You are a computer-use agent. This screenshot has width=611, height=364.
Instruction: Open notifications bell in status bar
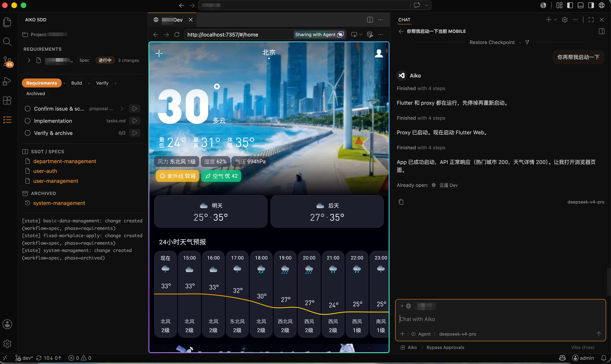point(604,358)
